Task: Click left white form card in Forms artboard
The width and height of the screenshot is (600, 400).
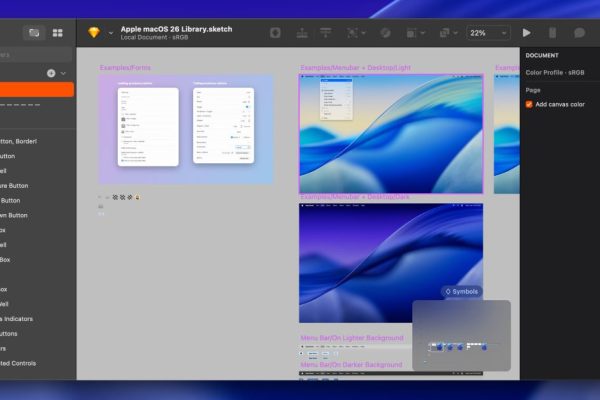Action: coord(148,127)
